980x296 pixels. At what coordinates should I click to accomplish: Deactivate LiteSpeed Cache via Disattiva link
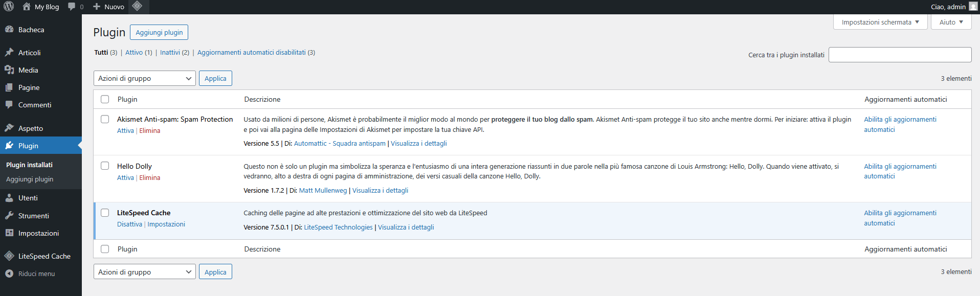[129, 224]
